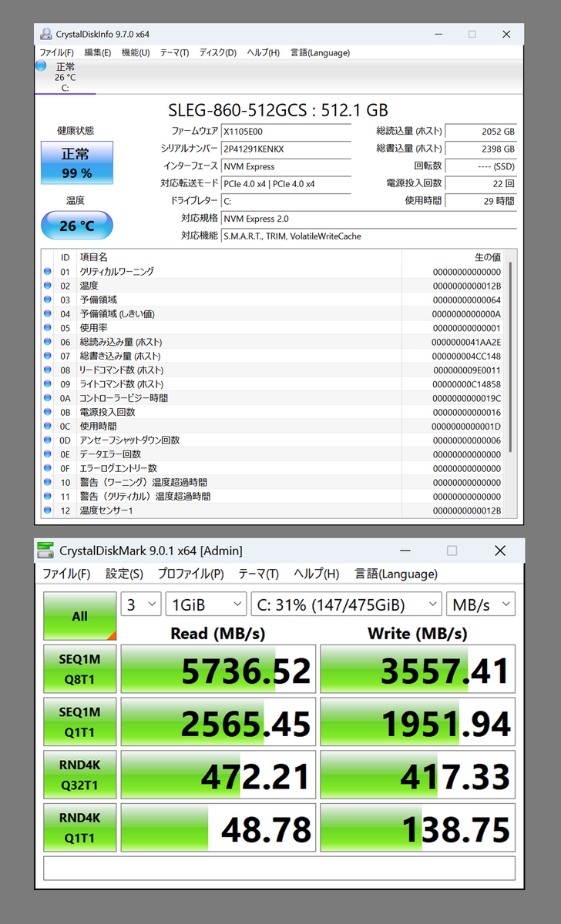Click the 26 °C temperature indicator button
This screenshot has width=561, height=924.
pyautogui.click(x=76, y=226)
